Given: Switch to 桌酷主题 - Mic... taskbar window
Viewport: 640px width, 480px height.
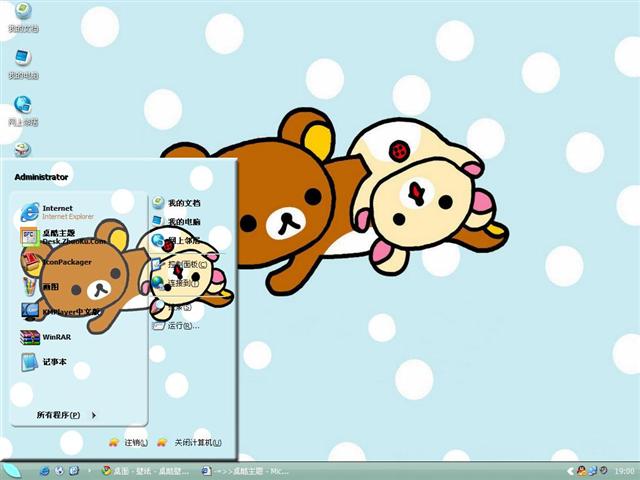Looking at the screenshot, I should pos(246,471).
